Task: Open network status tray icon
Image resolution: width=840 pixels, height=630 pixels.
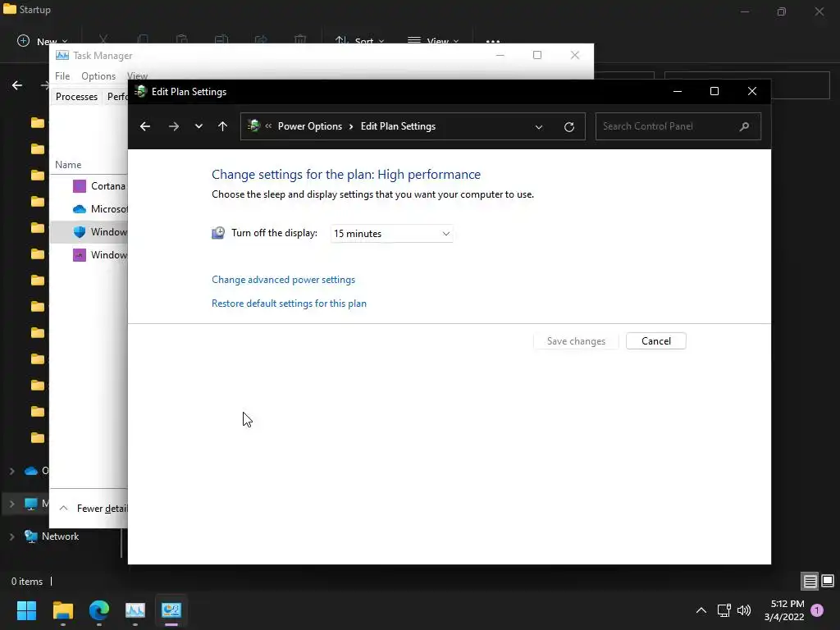Action: pos(724,610)
